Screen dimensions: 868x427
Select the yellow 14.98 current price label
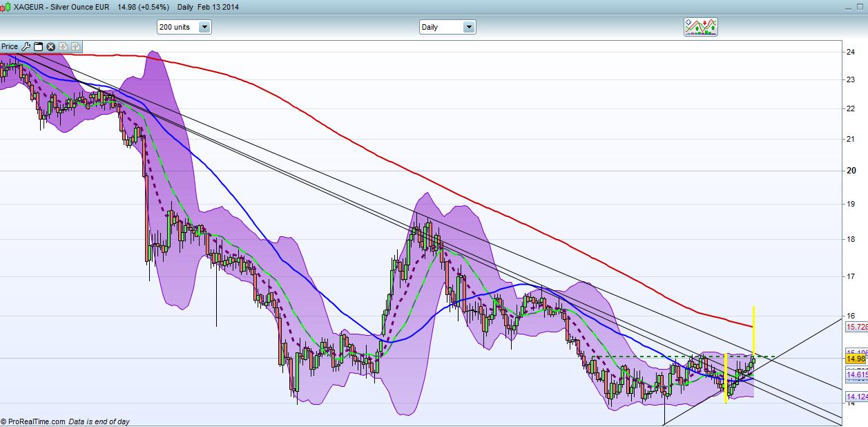[856, 359]
